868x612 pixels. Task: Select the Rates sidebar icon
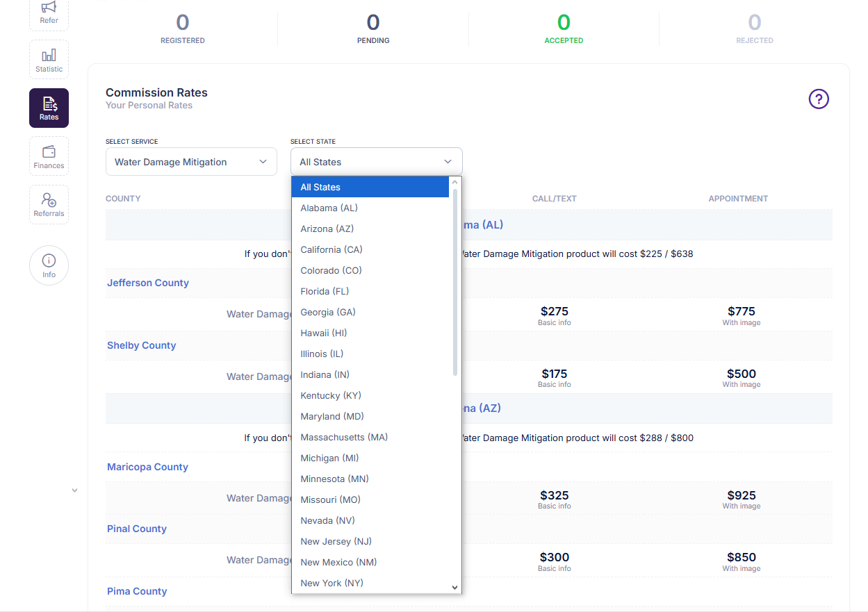tap(49, 108)
